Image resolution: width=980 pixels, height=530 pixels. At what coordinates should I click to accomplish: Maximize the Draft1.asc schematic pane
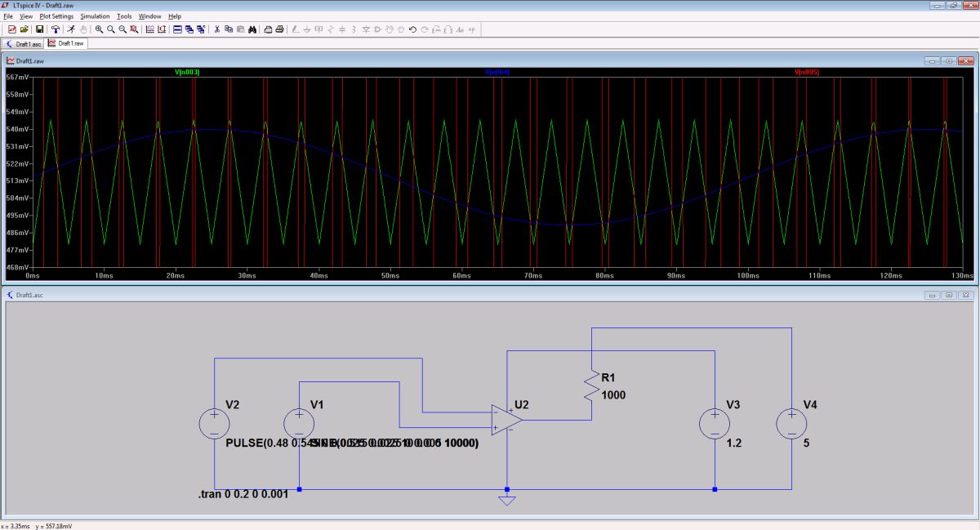point(949,295)
